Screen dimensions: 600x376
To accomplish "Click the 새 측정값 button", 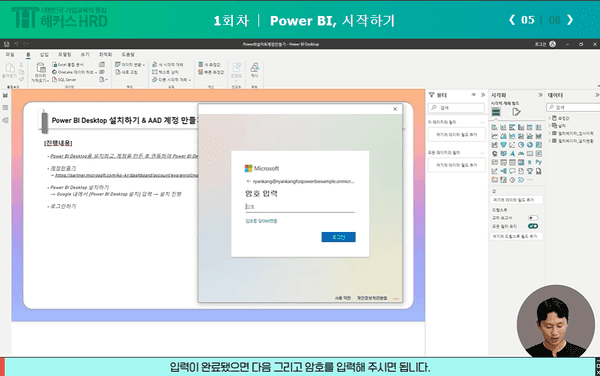I will coord(209,65).
